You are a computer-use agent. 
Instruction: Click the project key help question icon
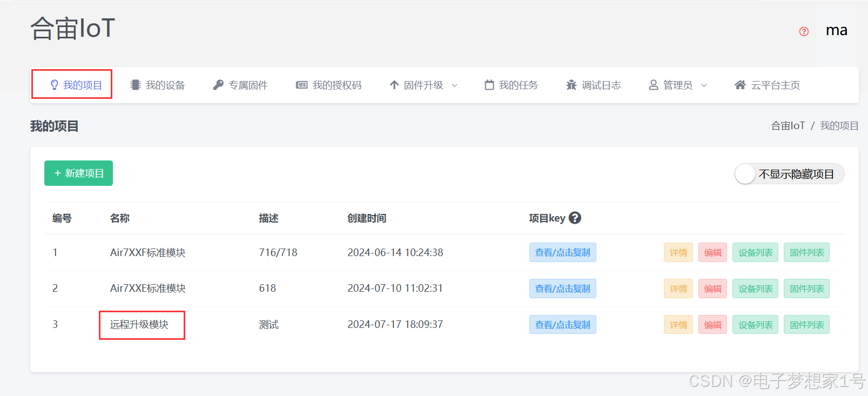click(575, 218)
